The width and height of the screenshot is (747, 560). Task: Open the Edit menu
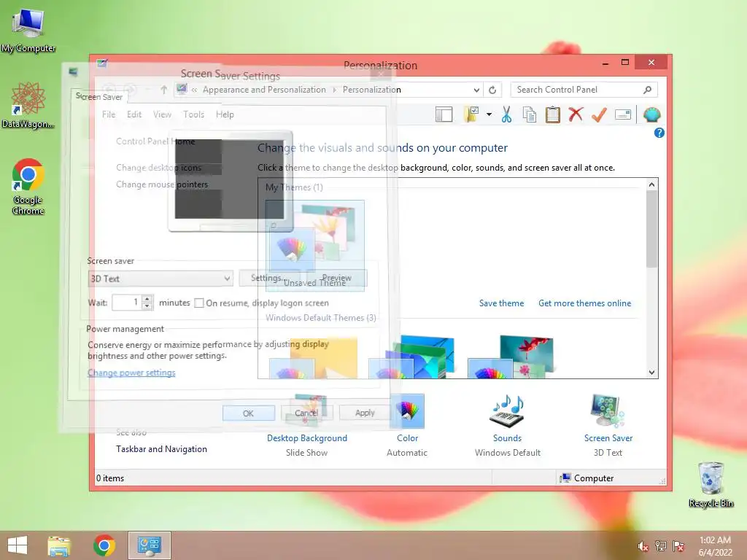134,114
